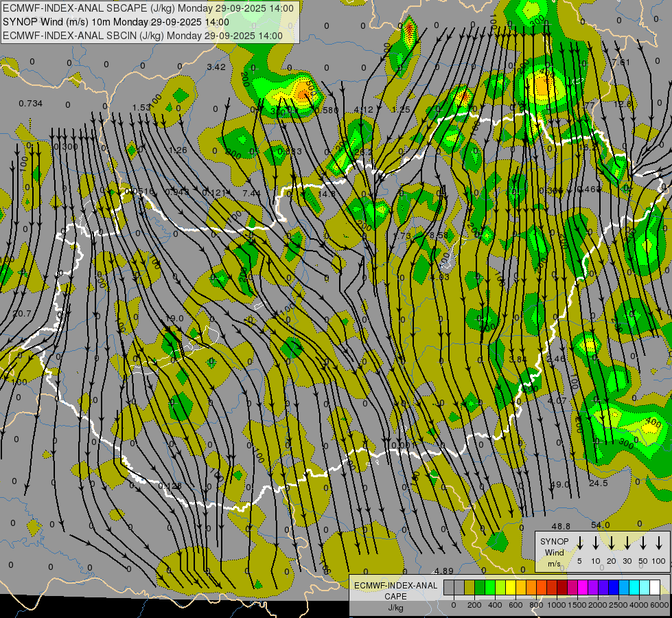Click the dark green 200 J/kg swatch
This screenshot has height=618, width=672.
click(x=480, y=587)
